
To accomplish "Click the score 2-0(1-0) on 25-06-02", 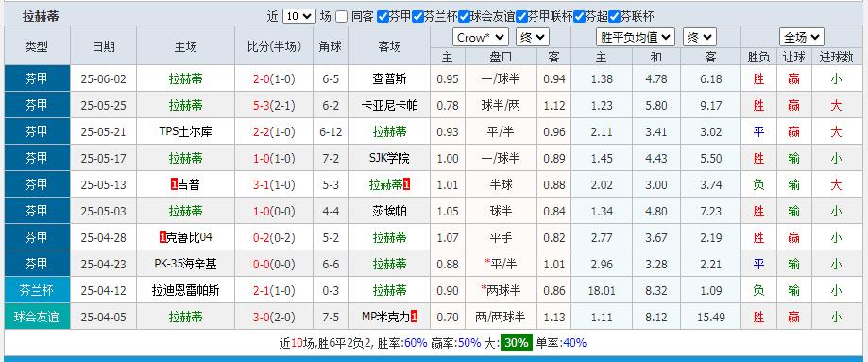I will pyautogui.click(x=274, y=79).
